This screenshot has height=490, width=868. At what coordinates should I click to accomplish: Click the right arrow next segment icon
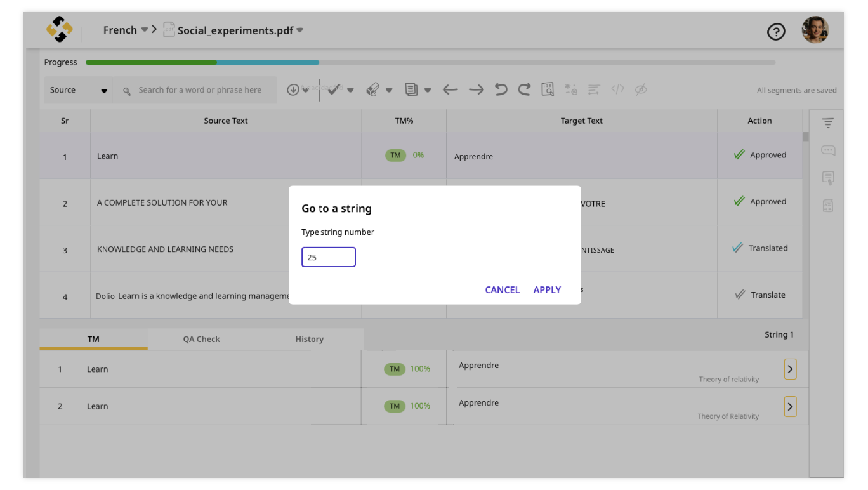tap(477, 89)
